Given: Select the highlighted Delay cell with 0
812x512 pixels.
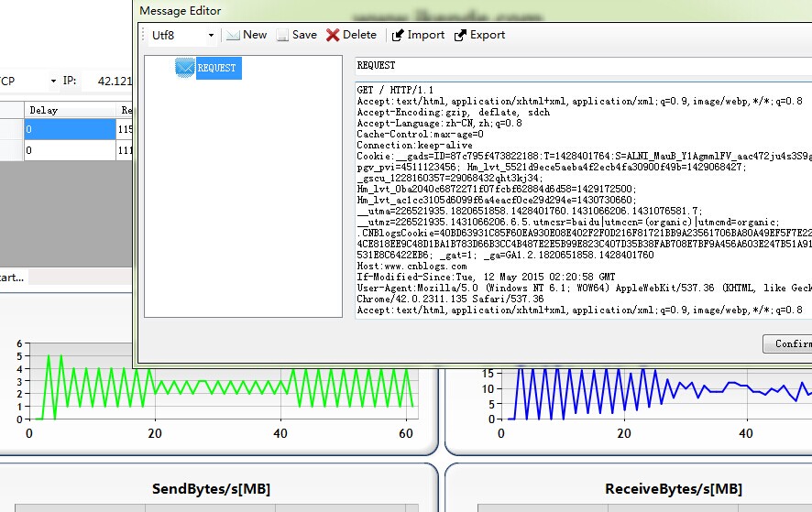Looking at the screenshot, I should pyautogui.click(x=70, y=129).
